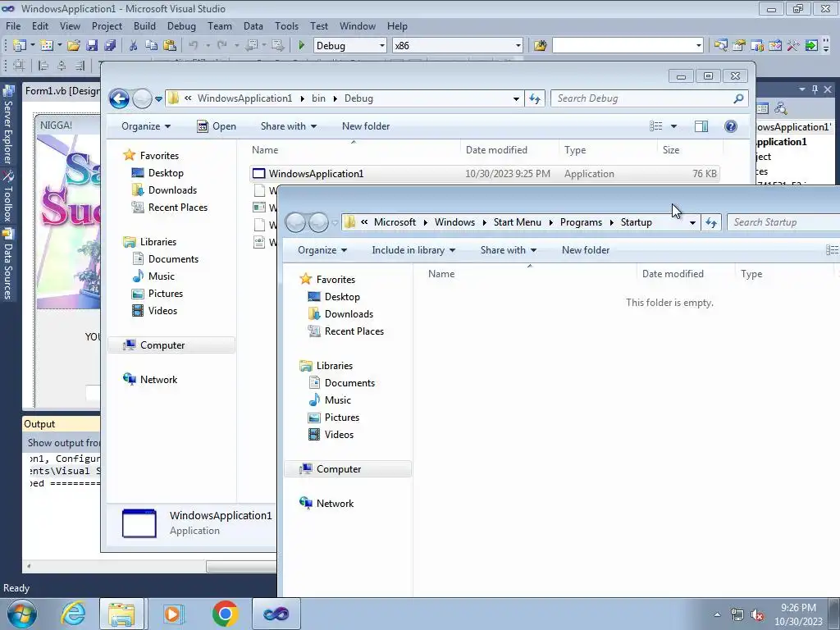Click New folder in the Debug window
This screenshot has width=840, height=630.
[x=366, y=126]
